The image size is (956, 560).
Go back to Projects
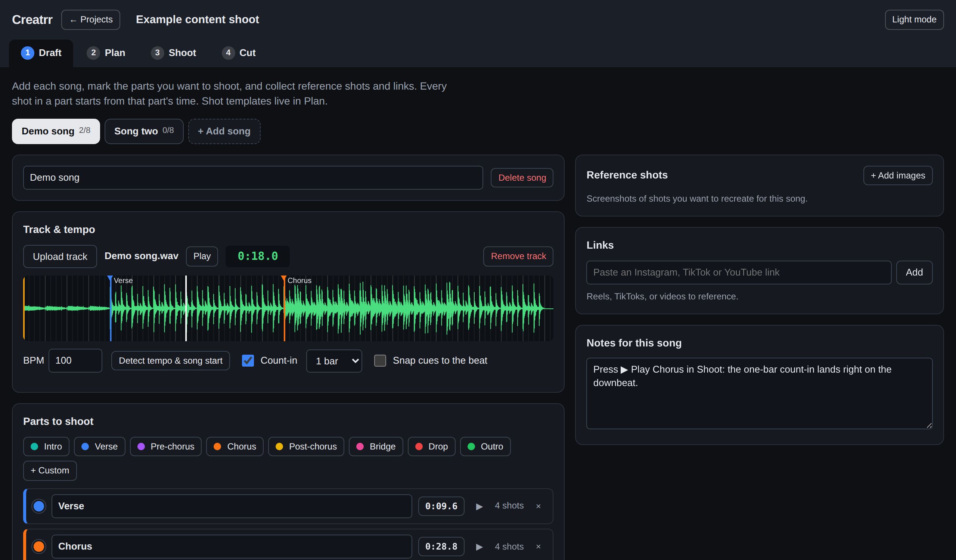coord(91,20)
